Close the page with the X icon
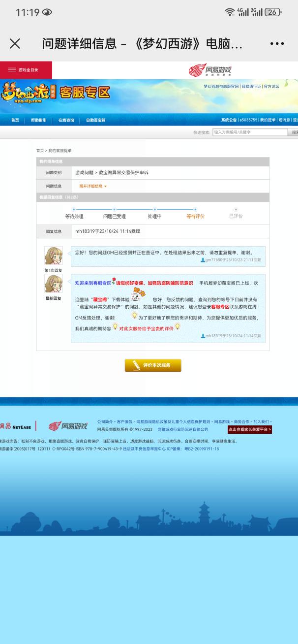The height and width of the screenshot is (644, 298). (15, 44)
